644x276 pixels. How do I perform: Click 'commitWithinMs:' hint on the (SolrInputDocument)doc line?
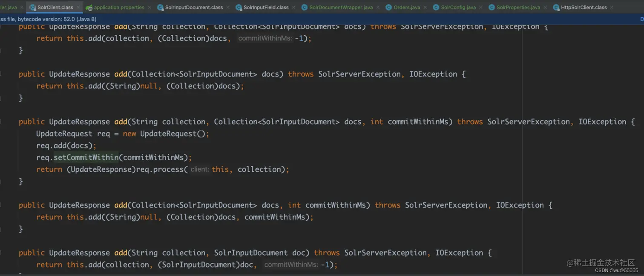[291, 265]
